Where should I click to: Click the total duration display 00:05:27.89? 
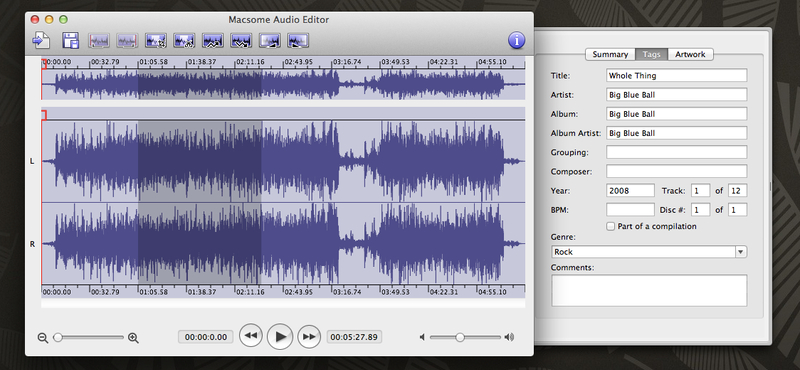click(354, 337)
